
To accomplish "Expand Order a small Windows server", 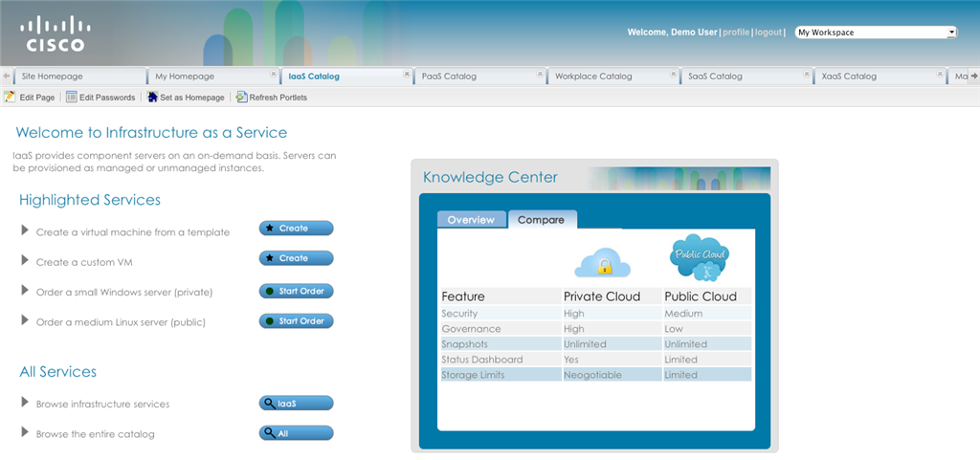I will click(25, 290).
